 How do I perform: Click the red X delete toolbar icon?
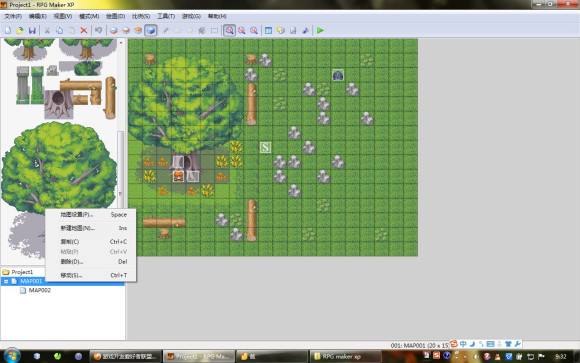84,30
